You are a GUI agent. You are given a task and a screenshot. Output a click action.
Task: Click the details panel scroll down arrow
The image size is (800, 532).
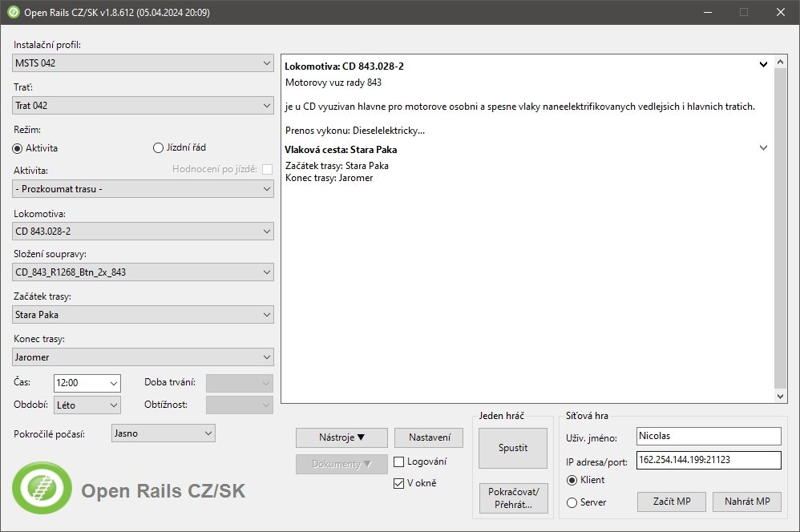click(x=780, y=397)
